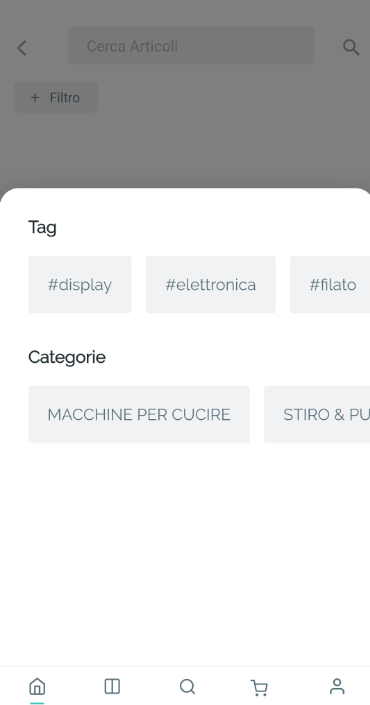Toggle the #display tag filter
370x705 pixels.
pos(80,285)
